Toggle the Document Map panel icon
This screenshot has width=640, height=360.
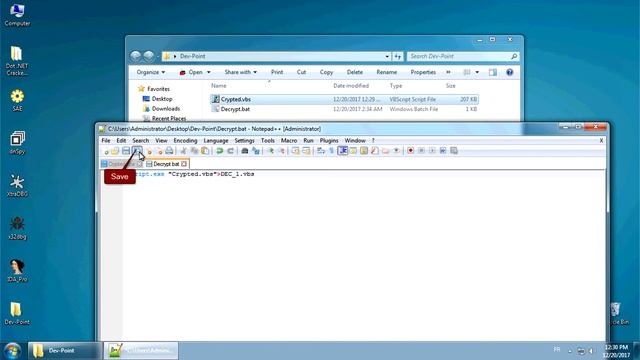pyautogui.click(x=364, y=151)
